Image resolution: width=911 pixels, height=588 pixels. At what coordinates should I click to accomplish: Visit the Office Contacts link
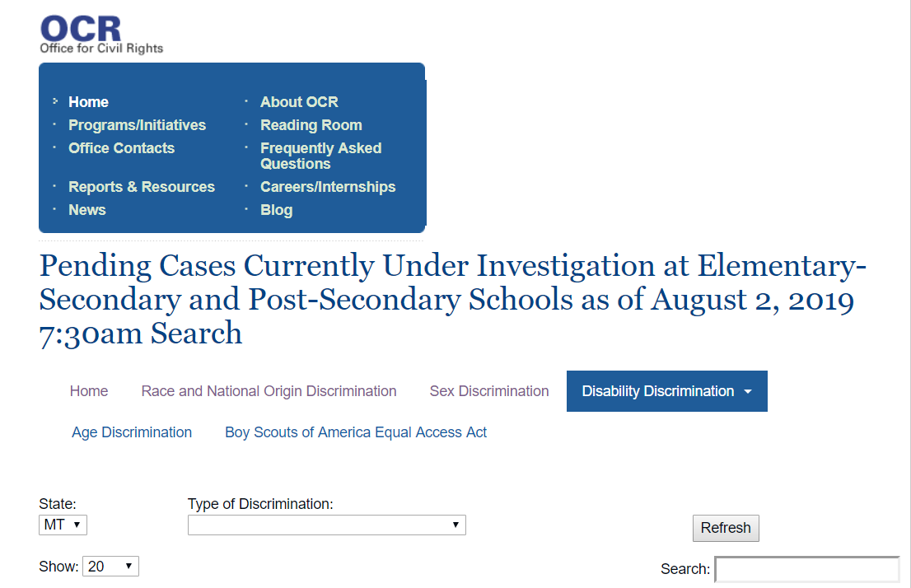pos(121,148)
